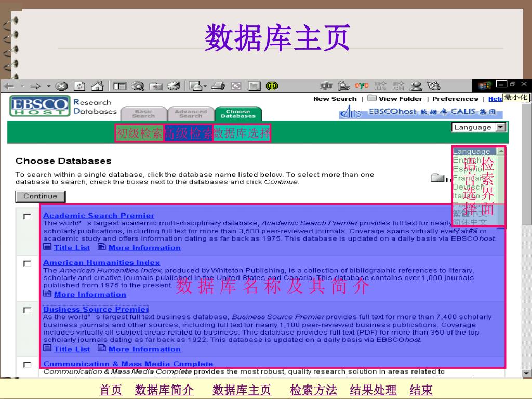Open the browser Search magnifier icon
This screenshot has height=399, width=532.
point(138,87)
